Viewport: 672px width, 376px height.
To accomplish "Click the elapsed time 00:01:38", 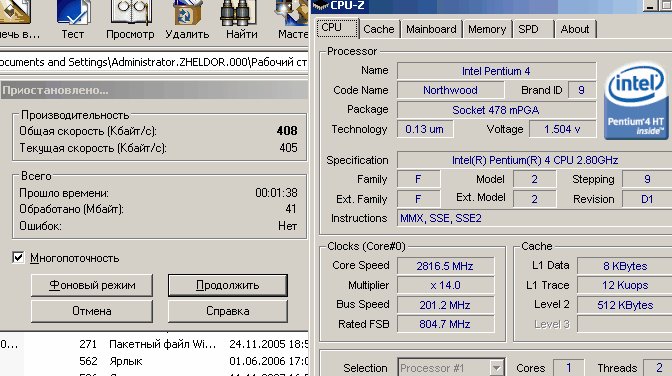I will tap(276, 193).
